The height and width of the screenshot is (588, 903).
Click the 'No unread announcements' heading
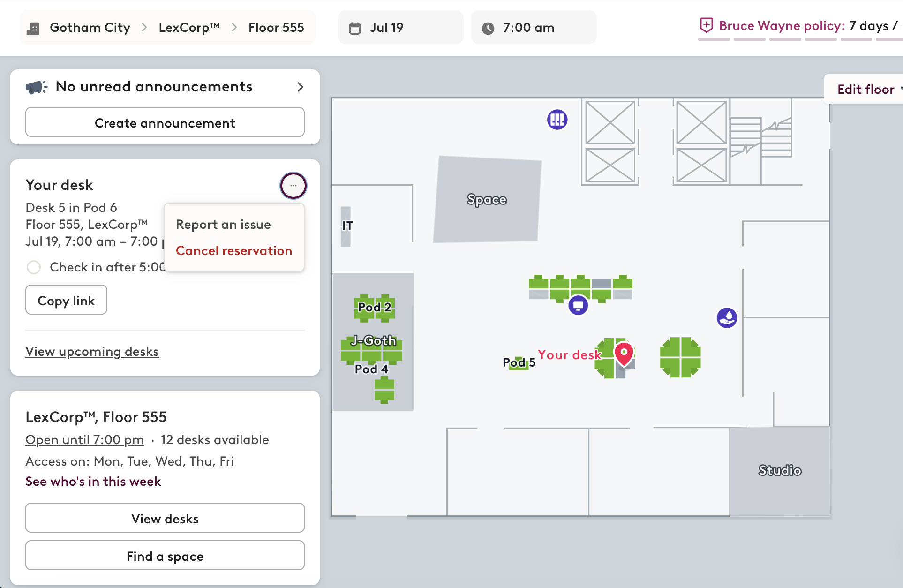click(x=154, y=87)
